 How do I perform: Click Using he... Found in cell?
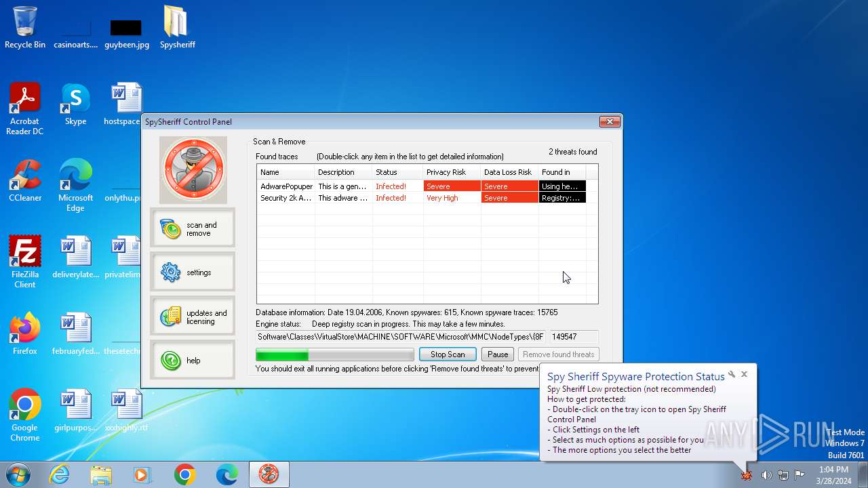click(562, 186)
